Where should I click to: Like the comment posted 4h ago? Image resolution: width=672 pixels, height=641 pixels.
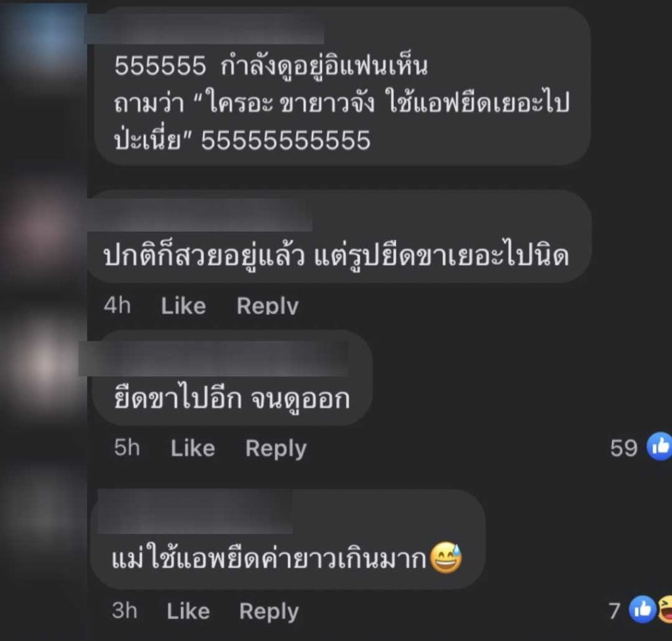[184, 306]
